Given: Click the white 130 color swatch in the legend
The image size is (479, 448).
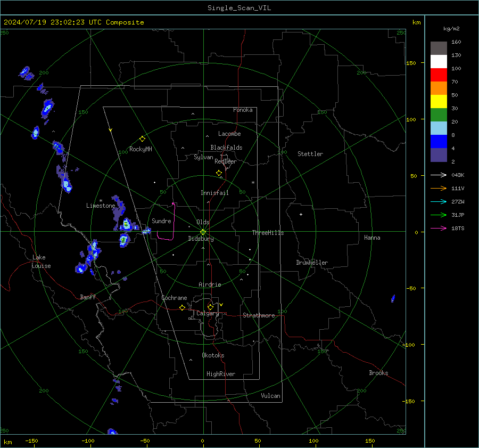Looking at the screenshot, I should pos(439,61).
